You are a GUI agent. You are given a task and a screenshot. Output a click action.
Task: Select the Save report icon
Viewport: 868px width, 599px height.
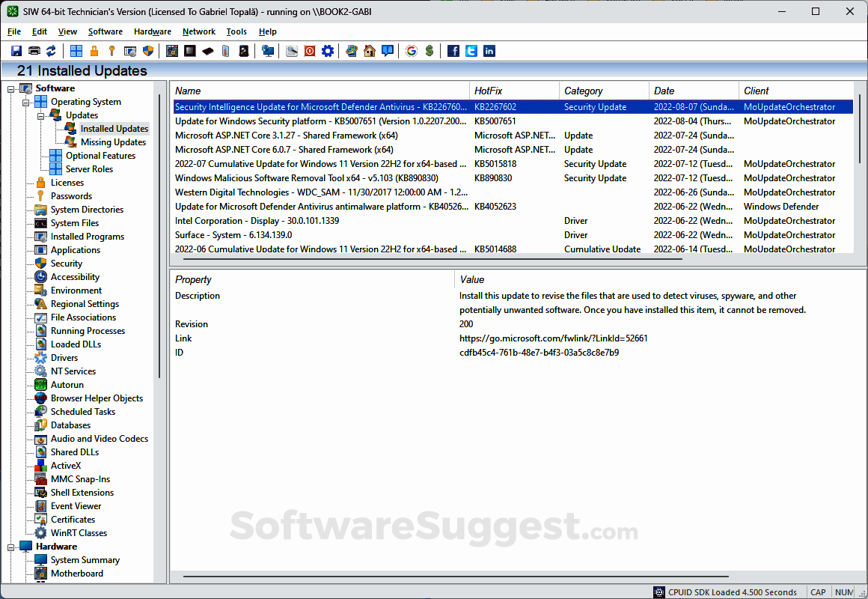pyautogui.click(x=16, y=50)
